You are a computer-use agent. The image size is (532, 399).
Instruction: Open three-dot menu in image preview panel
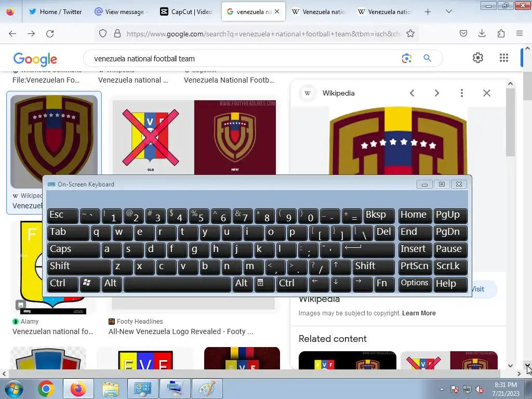pyautogui.click(x=461, y=93)
